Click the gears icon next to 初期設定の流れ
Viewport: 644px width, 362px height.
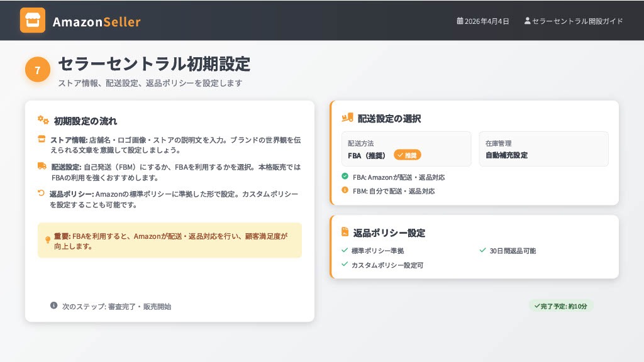click(43, 120)
